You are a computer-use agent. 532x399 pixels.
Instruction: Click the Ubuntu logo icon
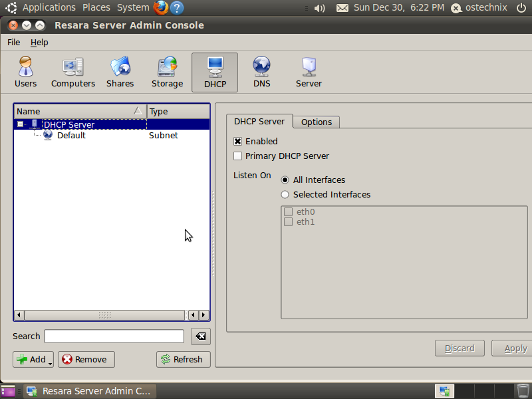pyautogui.click(x=11, y=8)
